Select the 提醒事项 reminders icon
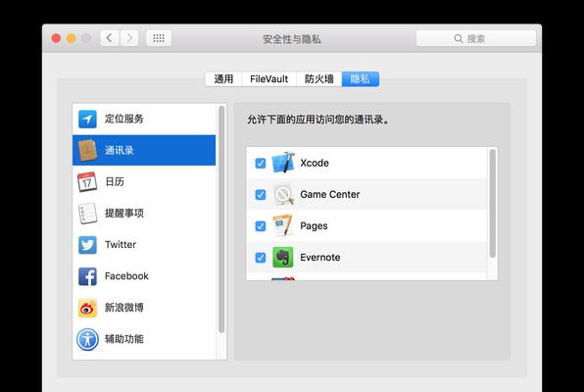Viewport: 584px width, 392px height. (87, 213)
